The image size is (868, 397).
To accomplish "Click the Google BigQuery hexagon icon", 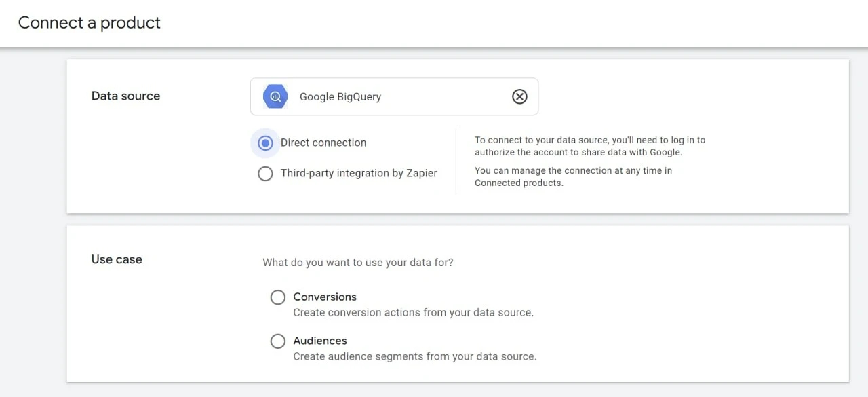I will click(275, 96).
